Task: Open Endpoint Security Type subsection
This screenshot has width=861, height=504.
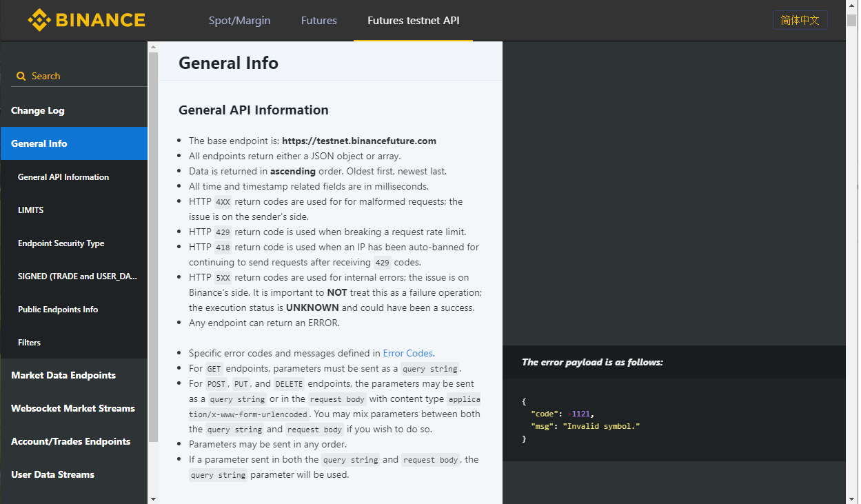Action: pyautogui.click(x=61, y=243)
